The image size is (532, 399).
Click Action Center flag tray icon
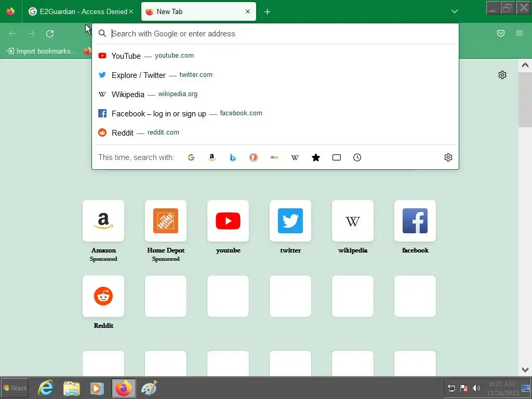pyautogui.click(x=464, y=388)
